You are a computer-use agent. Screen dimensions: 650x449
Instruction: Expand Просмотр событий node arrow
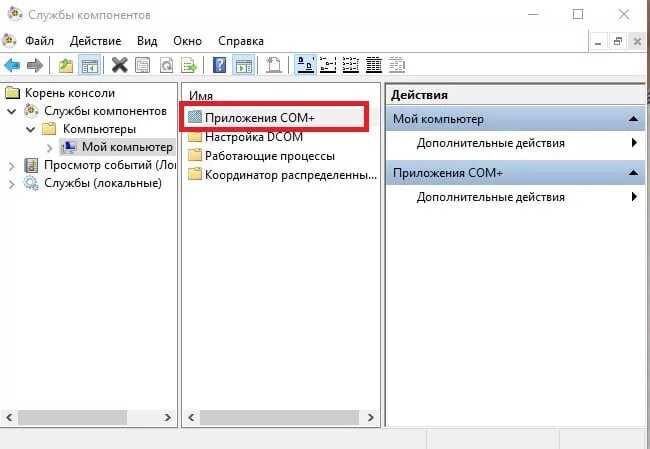pyautogui.click(x=12, y=166)
